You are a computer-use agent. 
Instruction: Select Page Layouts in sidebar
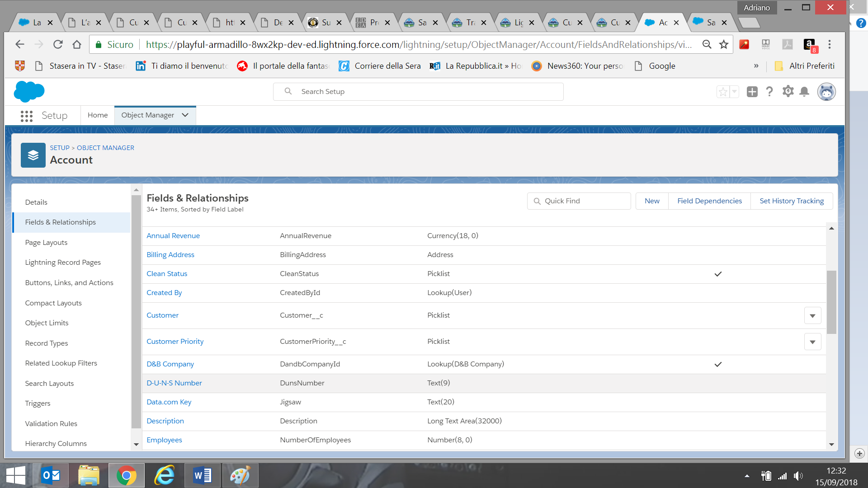tap(46, 243)
